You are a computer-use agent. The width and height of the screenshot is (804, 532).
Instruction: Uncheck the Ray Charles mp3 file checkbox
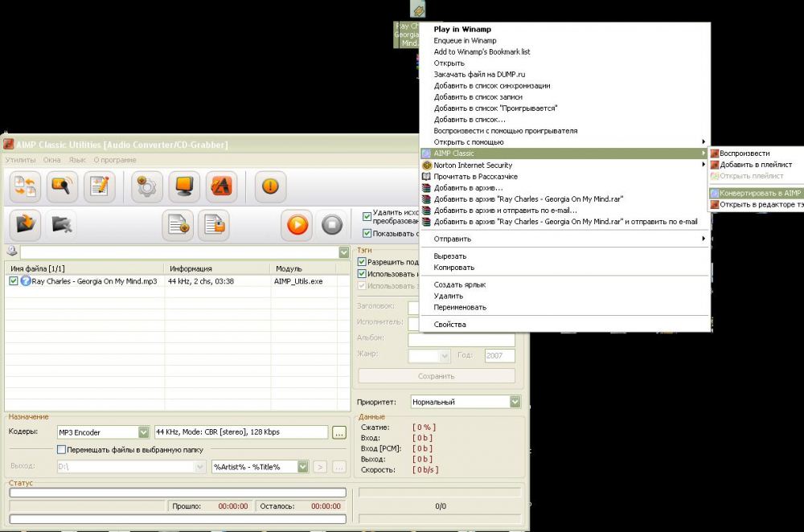point(14,280)
